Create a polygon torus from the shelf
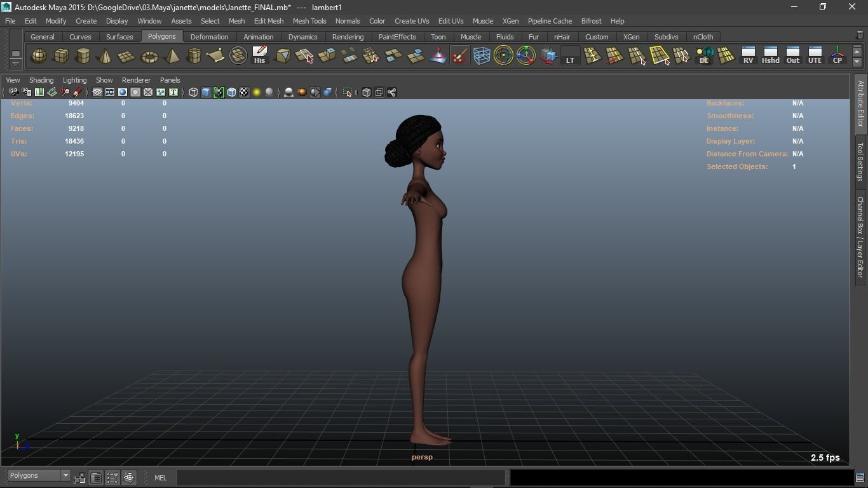868x488 pixels. [149, 56]
